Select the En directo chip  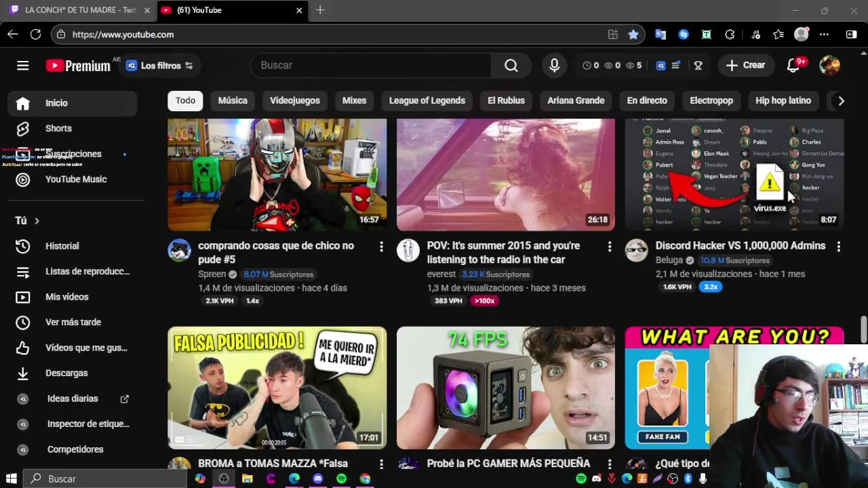coord(647,100)
